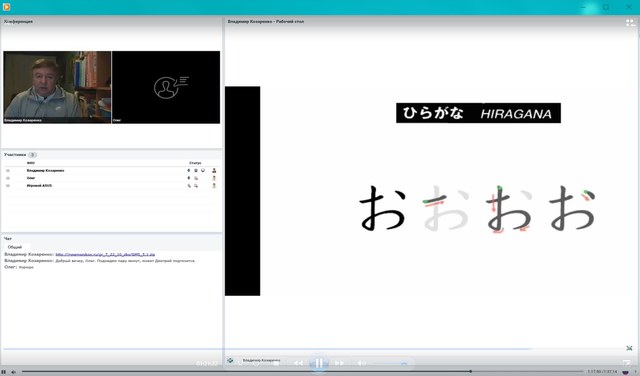Click the HIRAGANA title banner in the shared desktop
The image size is (640, 376).
point(478,113)
